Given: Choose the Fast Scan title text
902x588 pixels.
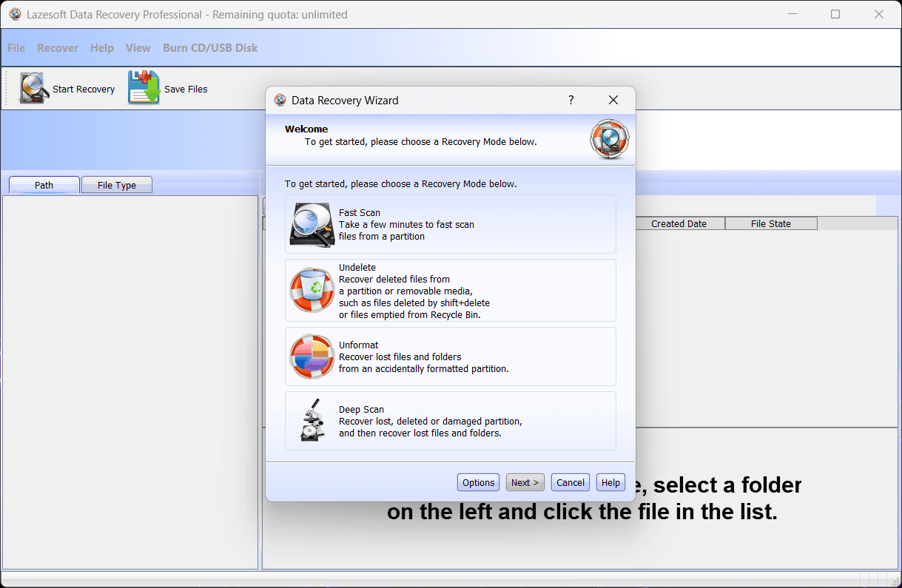Looking at the screenshot, I should tap(360, 212).
